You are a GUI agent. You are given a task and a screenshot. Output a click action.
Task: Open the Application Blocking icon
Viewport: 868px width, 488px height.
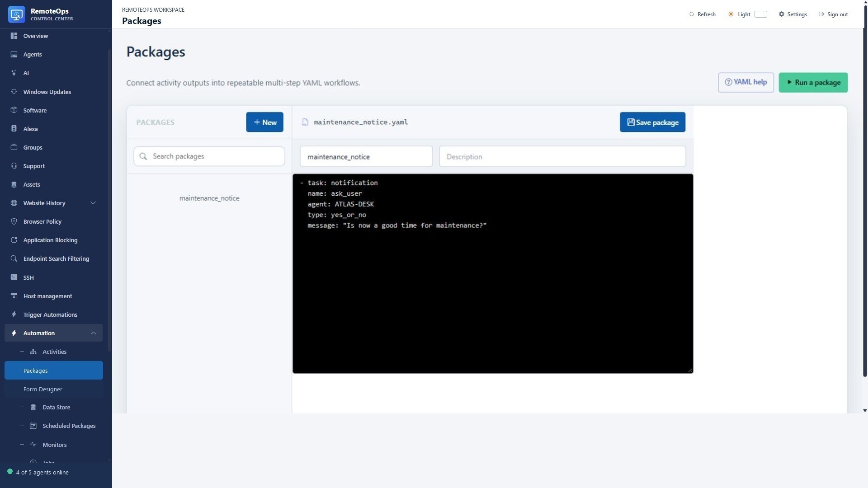(x=14, y=240)
